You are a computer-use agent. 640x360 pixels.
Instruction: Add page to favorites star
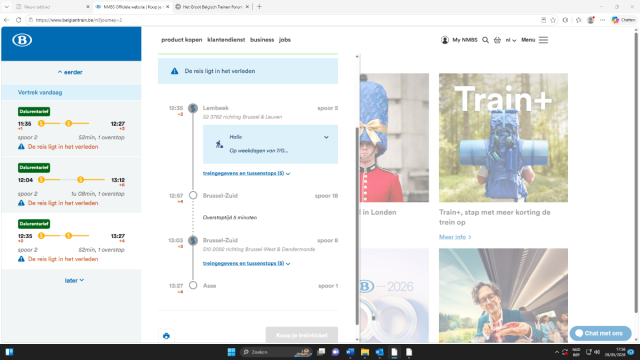(x=553, y=20)
